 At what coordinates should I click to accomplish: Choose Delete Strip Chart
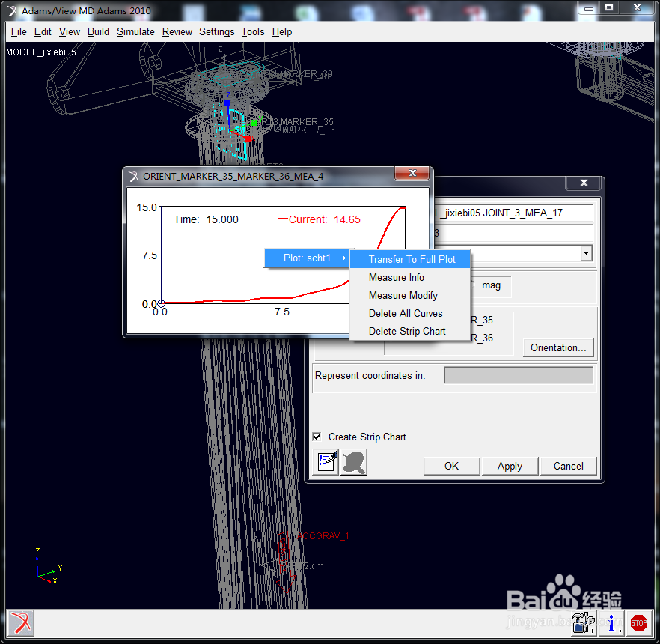410,332
